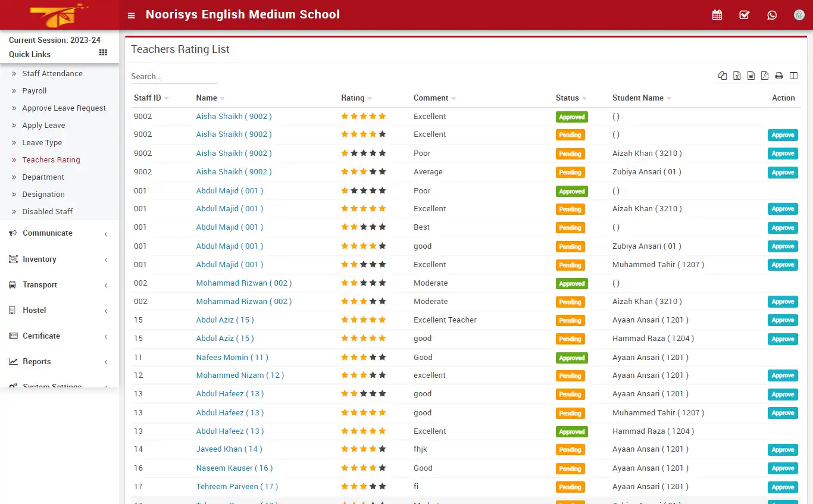Click the WhatsApp icon in the header
813x504 pixels.
772,14
